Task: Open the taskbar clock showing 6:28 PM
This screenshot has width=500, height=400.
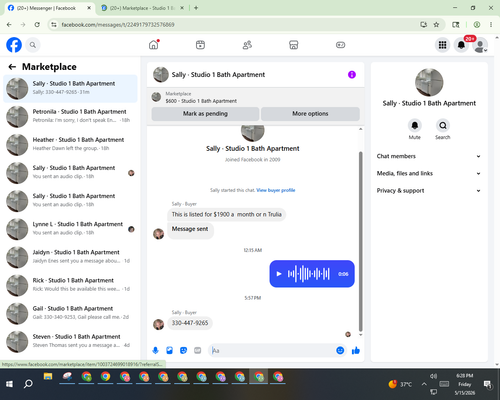Action: tap(464, 384)
